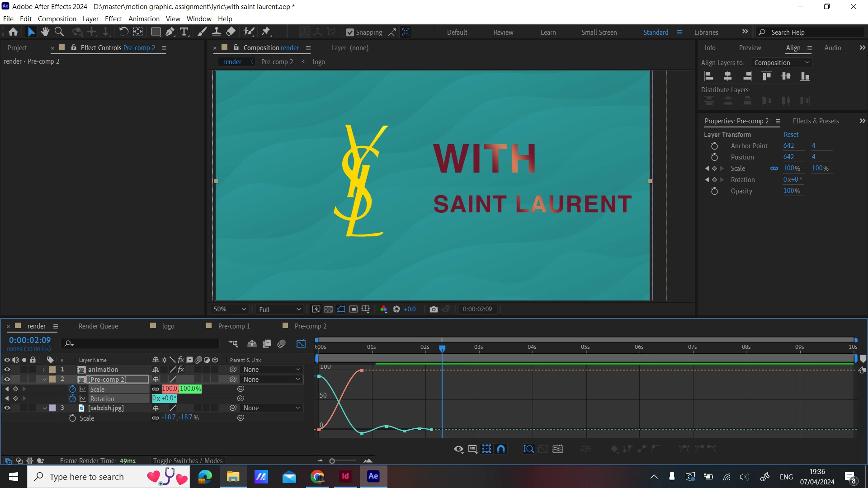The width and height of the screenshot is (868, 488).
Task: Select the Eraser tool
Action: (x=231, y=32)
